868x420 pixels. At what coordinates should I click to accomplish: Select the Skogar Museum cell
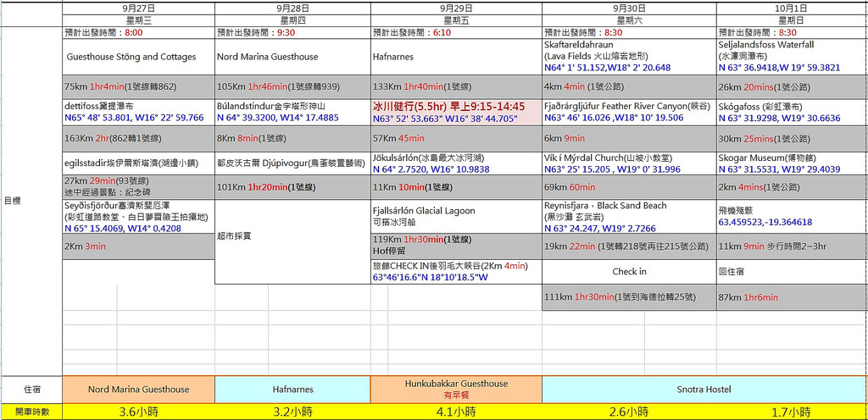click(793, 163)
